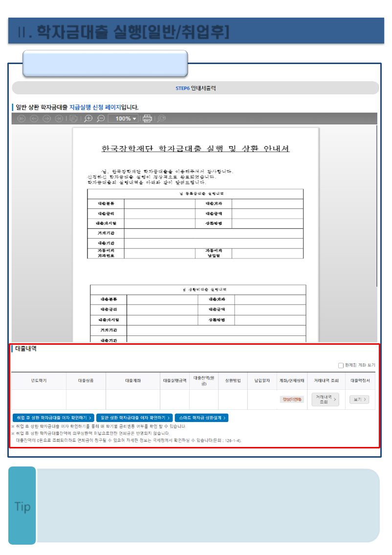The image size is (392, 555).
Task: Zoom out with the magnifier minus icon
Action: coord(101,118)
